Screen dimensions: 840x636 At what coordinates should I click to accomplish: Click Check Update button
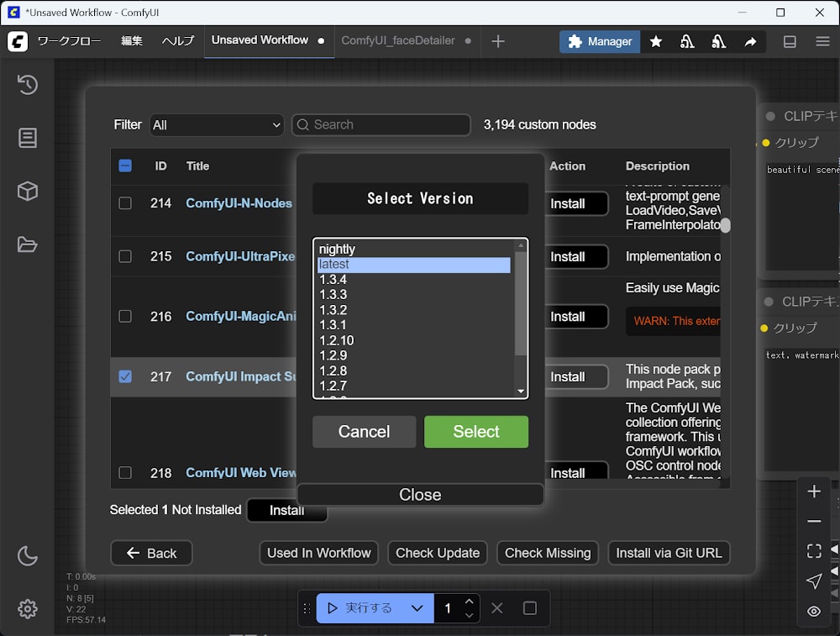coord(437,553)
